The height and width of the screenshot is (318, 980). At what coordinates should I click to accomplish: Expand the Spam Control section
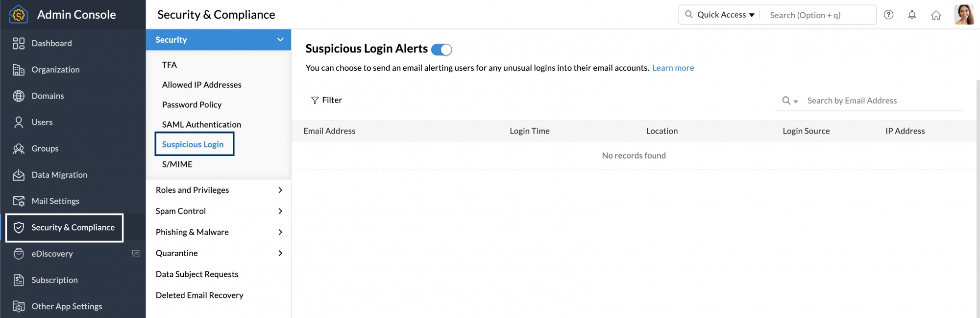280,211
